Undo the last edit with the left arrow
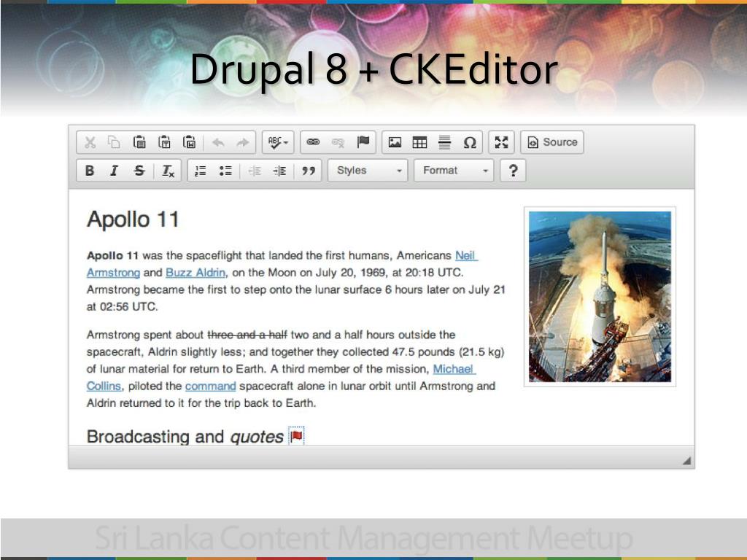The image size is (747, 560). (218, 142)
